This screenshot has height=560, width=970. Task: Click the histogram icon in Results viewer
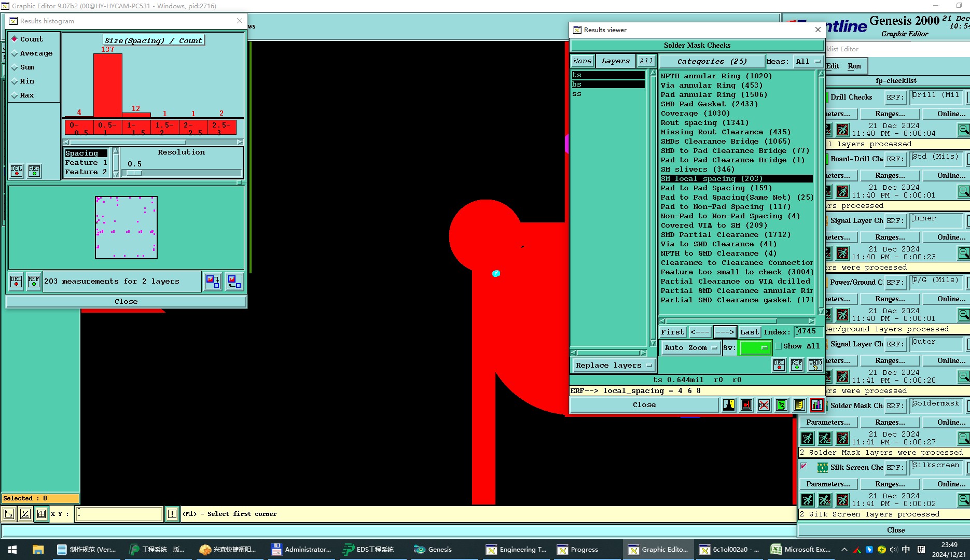click(x=817, y=405)
